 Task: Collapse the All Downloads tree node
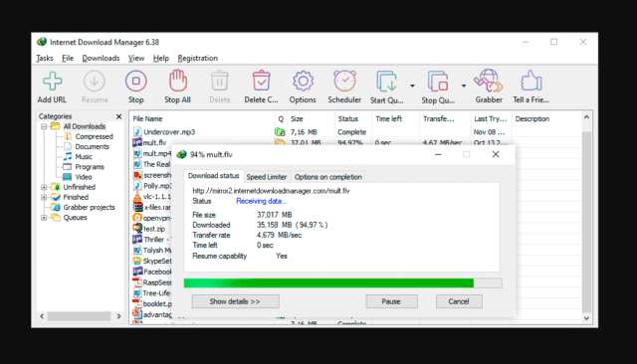coord(44,126)
